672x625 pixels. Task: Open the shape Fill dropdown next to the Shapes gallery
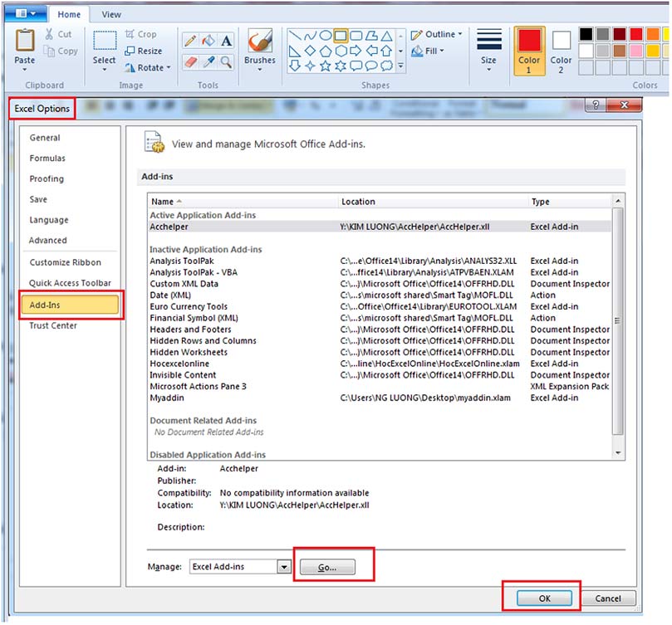[428, 51]
